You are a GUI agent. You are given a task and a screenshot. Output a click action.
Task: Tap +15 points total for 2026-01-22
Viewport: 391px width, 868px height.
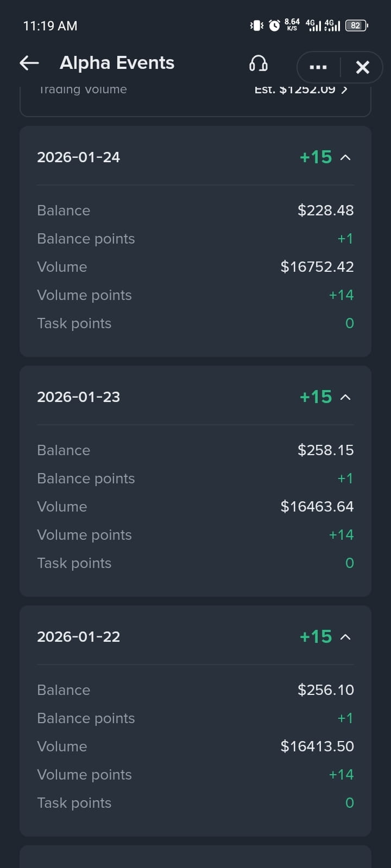click(316, 637)
